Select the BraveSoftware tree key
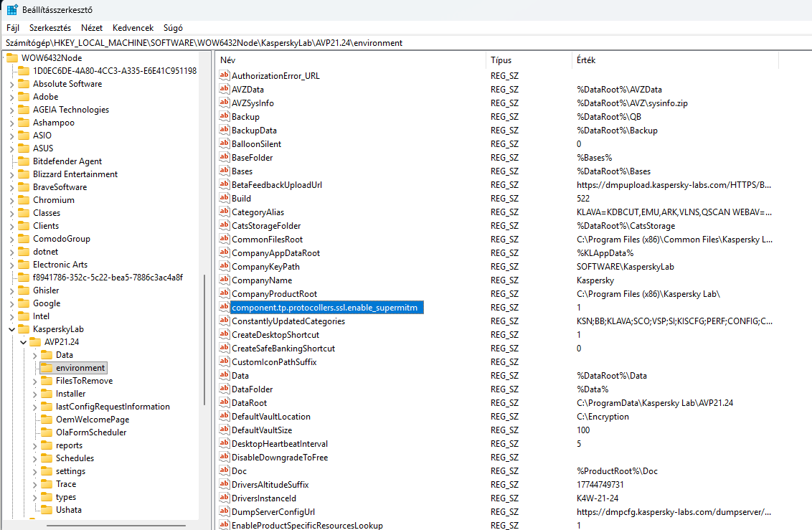Screen dimensions: 812x530 click(60, 187)
